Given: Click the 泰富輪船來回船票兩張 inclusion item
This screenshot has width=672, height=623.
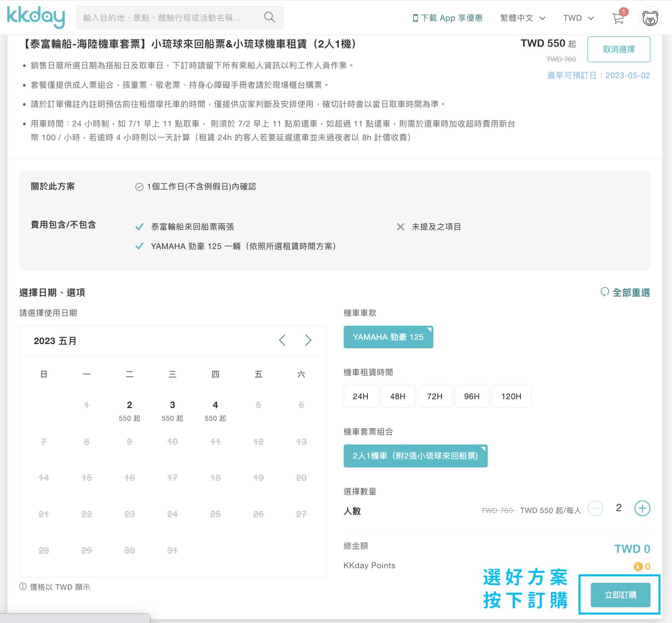Looking at the screenshot, I should [x=192, y=227].
